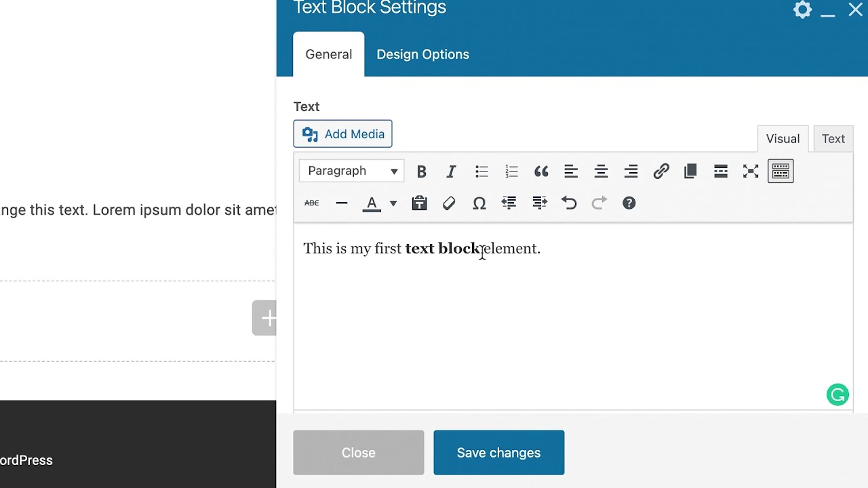Open keyboard shortcuts help
Image resolution: width=868 pixels, height=488 pixels.
click(629, 203)
